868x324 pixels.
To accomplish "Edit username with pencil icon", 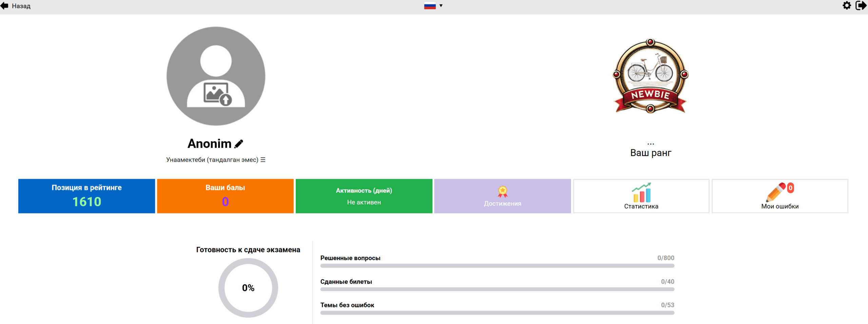I will click(239, 144).
